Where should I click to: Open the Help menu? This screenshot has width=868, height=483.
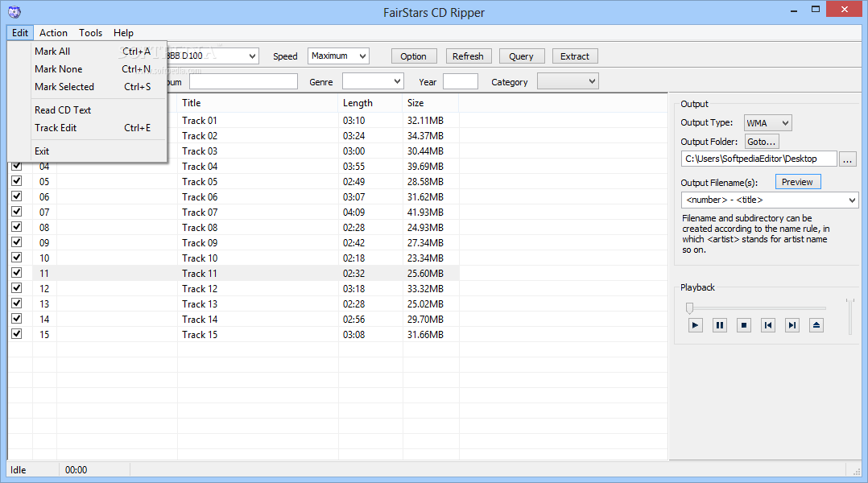123,33
